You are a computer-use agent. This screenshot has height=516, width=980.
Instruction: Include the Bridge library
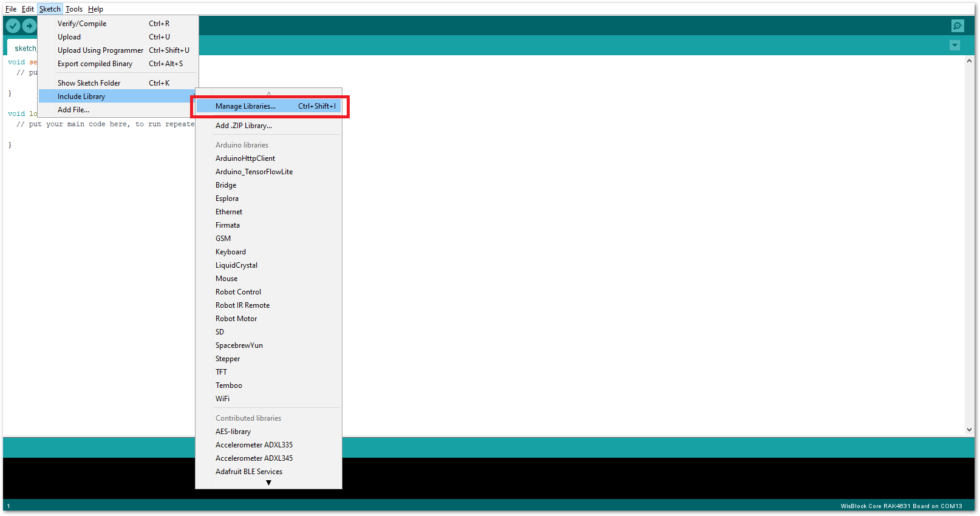[268, 185]
